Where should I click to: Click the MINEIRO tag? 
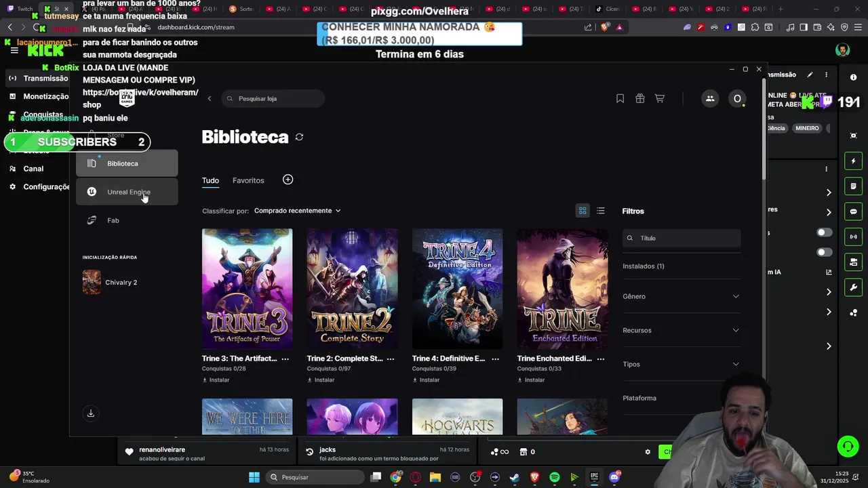click(x=807, y=128)
